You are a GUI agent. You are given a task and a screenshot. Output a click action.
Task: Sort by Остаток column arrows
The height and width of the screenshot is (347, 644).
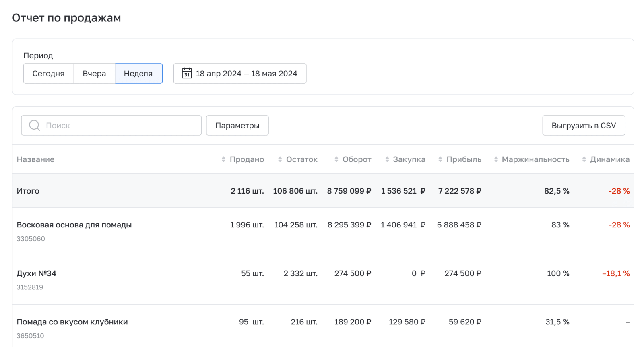click(280, 159)
